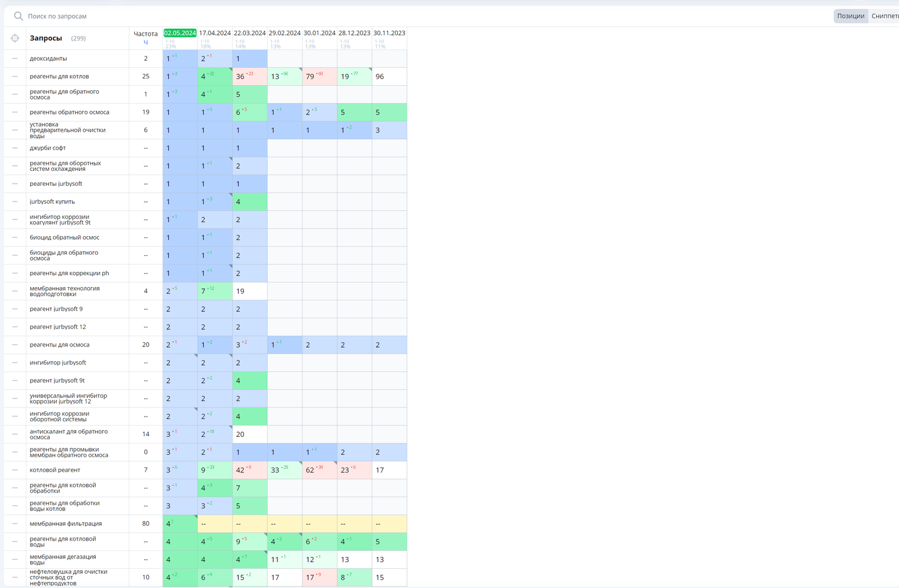Click the query jurbysoft купить
The width and height of the screenshot is (899, 588).
point(52,202)
